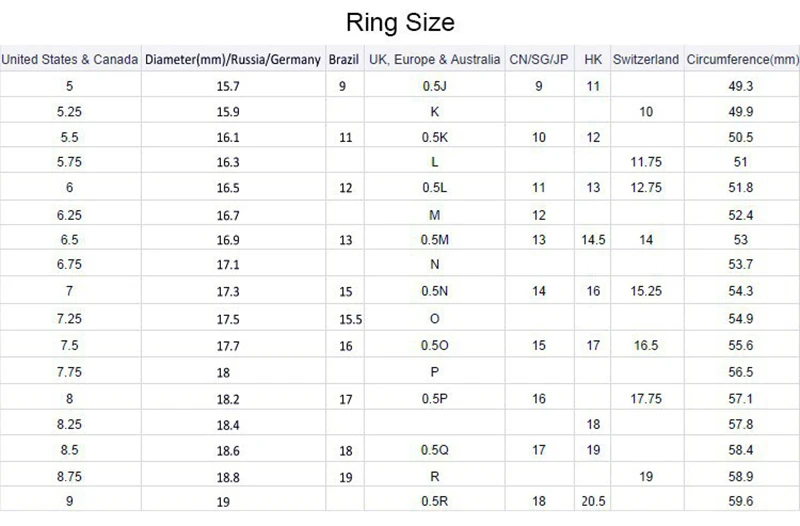Select HK size 20.5 cell
The height and width of the screenshot is (526, 800).
pyautogui.click(x=592, y=501)
